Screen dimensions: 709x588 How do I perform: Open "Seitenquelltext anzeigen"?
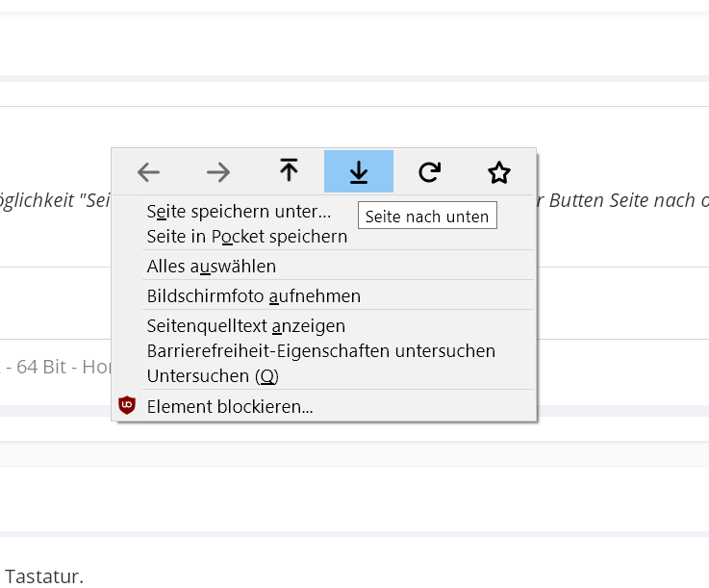click(245, 326)
